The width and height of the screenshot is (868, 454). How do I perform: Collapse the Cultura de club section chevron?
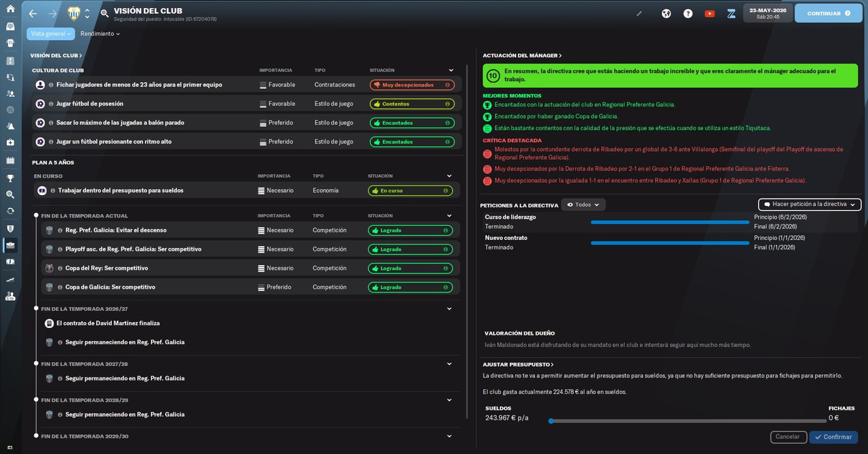tap(451, 70)
